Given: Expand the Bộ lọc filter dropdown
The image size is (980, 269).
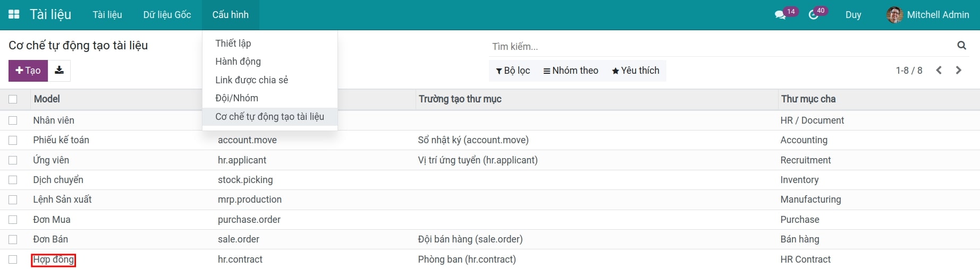Looking at the screenshot, I should pyautogui.click(x=513, y=71).
